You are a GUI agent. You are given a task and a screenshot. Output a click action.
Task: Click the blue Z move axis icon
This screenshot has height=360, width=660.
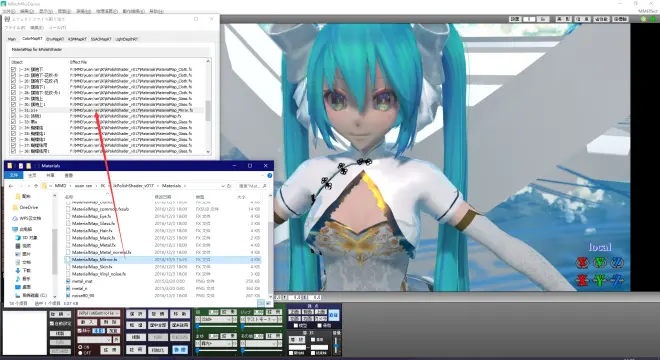(617, 280)
